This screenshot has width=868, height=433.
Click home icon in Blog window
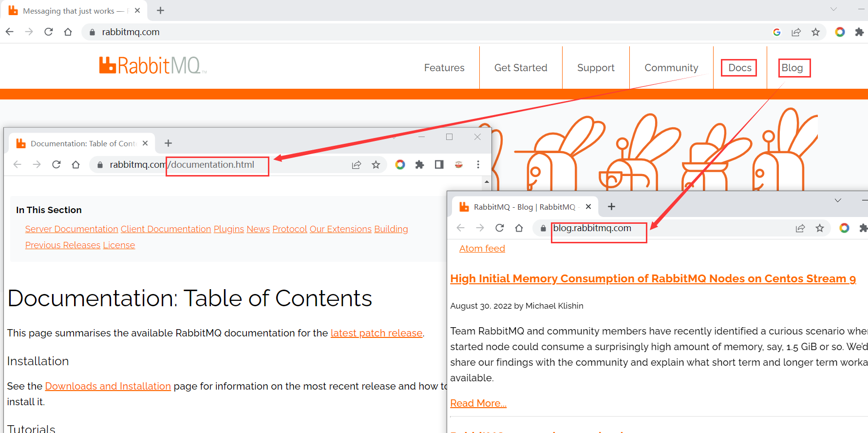pos(519,228)
